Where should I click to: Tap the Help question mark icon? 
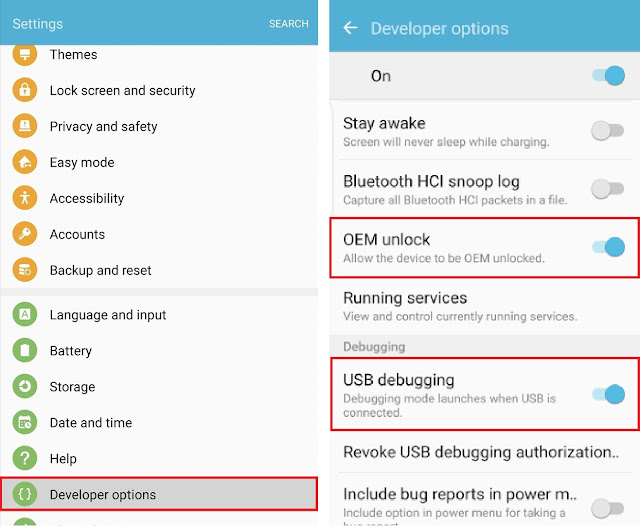(25, 459)
